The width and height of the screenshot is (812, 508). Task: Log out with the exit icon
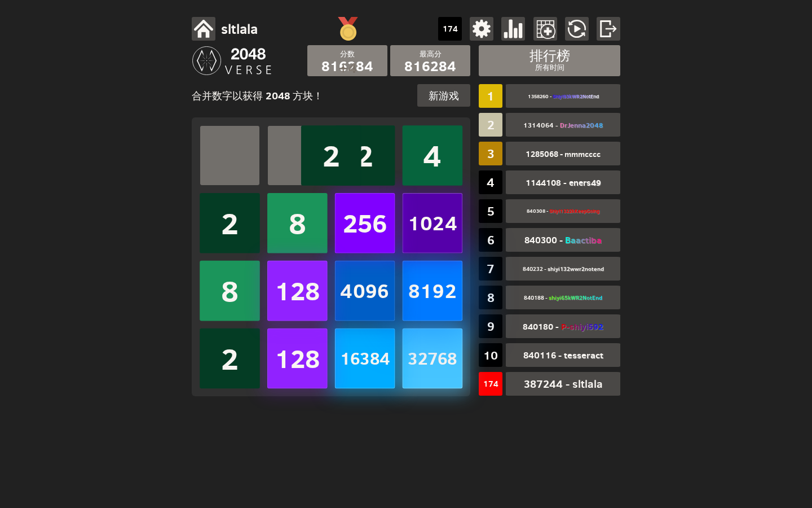[x=608, y=29]
